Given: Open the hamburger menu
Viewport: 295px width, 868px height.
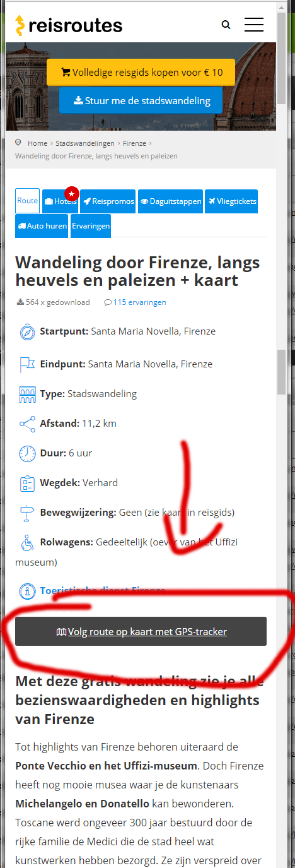Looking at the screenshot, I should click(x=254, y=25).
